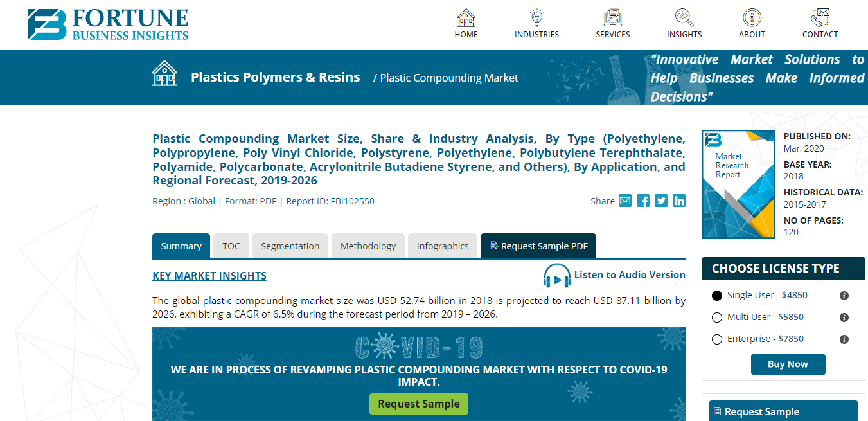Select the Multi User $5850 radio button
Screen dimensions: 868x421
coord(717,318)
